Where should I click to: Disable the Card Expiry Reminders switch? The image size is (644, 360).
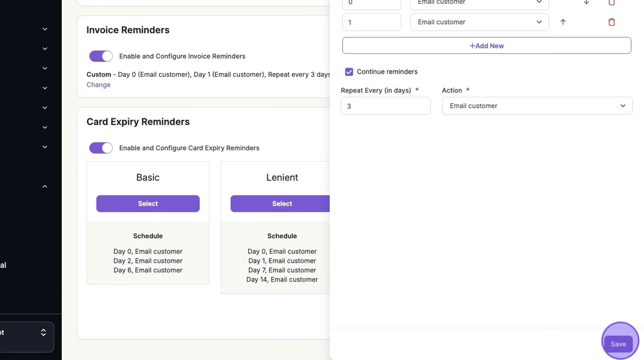101,148
